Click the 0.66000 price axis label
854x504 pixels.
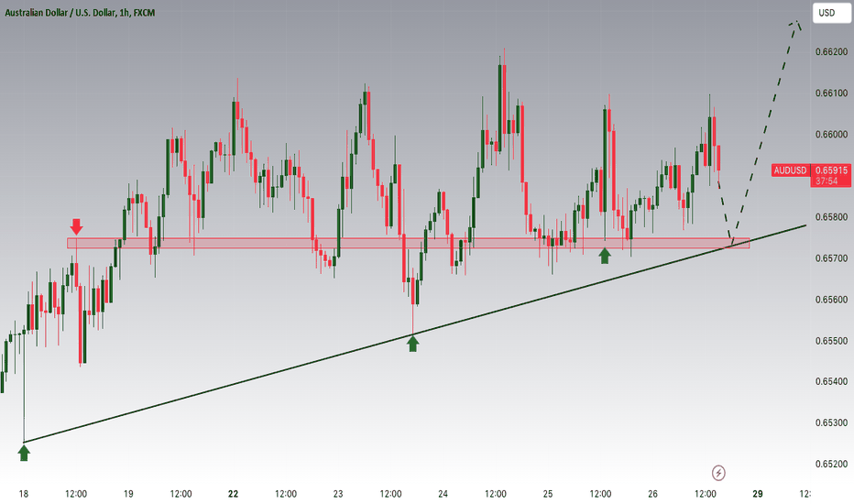(x=831, y=135)
